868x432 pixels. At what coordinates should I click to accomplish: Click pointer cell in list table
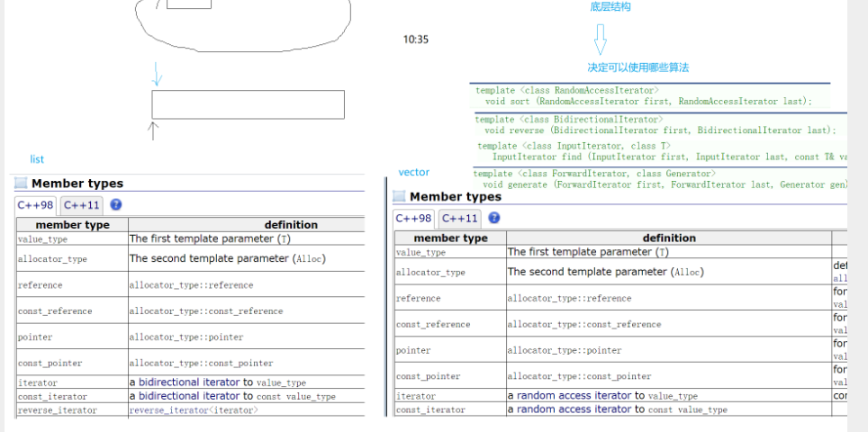pos(73,337)
